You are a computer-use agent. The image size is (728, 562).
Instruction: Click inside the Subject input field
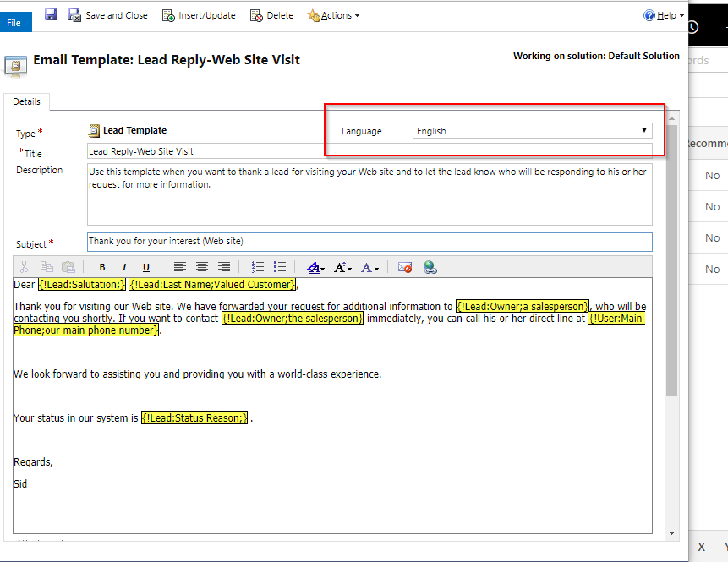(369, 242)
